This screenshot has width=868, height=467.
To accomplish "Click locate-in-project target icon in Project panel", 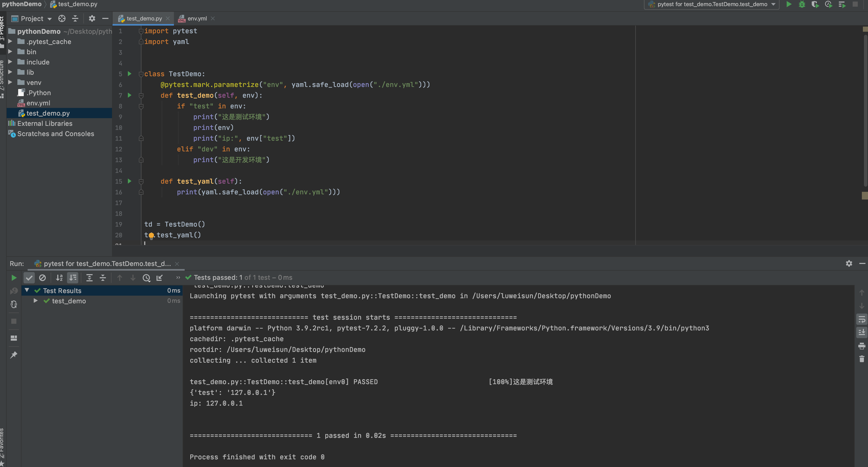I will coord(62,18).
